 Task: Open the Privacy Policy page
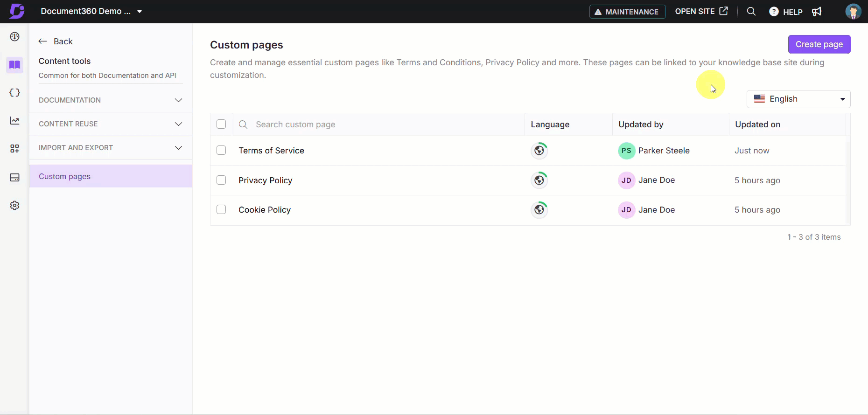click(x=265, y=180)
